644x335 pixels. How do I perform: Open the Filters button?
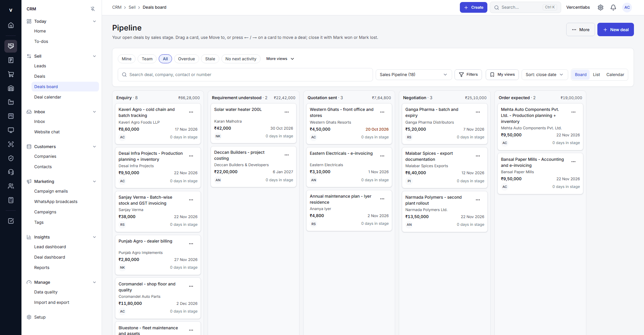point(468,75)
